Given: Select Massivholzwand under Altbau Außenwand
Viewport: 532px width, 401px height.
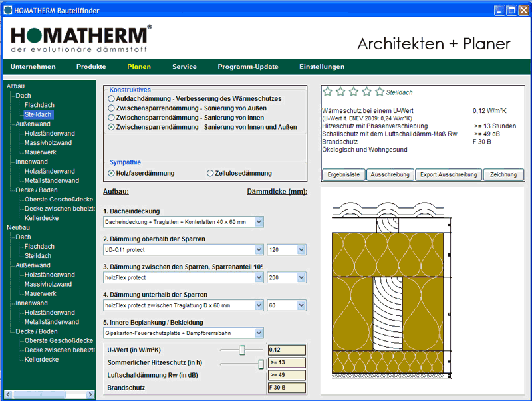Looking at the screenshot, I should pos(48,143).
